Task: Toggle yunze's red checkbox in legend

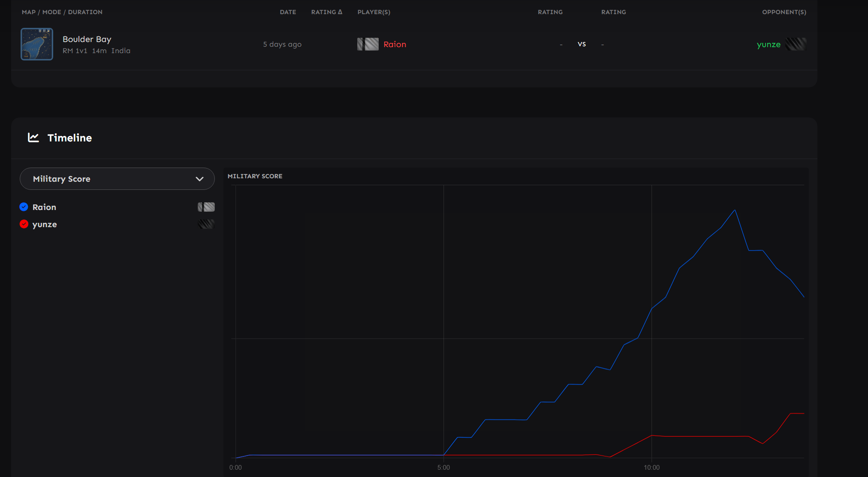Action: pyautogui.click(x=24, y=224)
